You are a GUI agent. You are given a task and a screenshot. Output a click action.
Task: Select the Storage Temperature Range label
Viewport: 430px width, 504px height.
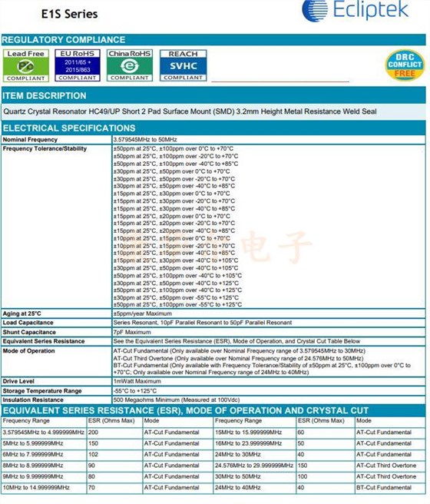[x=42, y=391]
